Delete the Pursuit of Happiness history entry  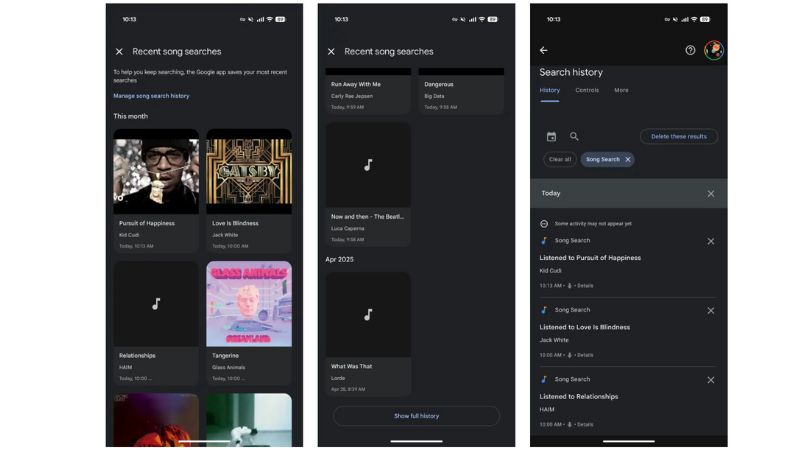pyautogui.click(x=711, y=241)
